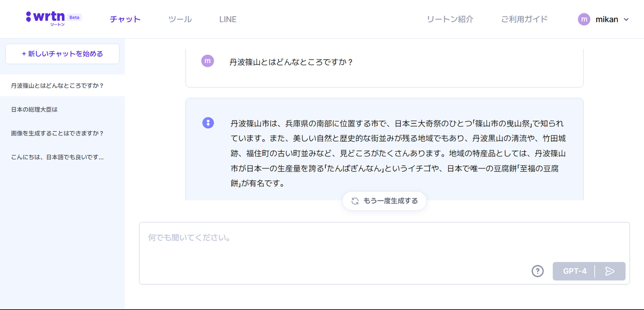The height and width of the screenshot is (310, 644).
Task: Click the regenerate arrows icon
Action: (355, 201)
